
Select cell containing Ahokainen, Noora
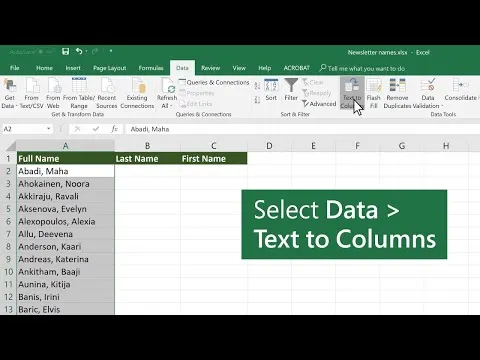[65, 184]
